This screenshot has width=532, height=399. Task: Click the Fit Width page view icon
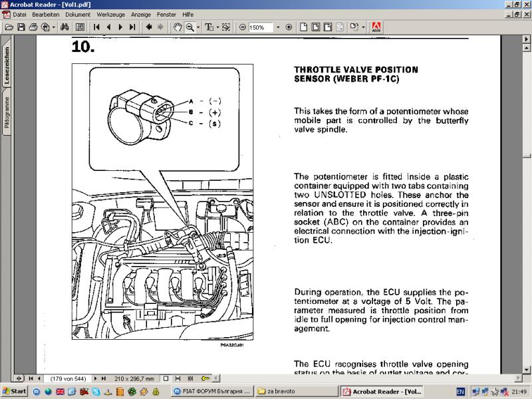pyautogui.click(x=327, y=27)
